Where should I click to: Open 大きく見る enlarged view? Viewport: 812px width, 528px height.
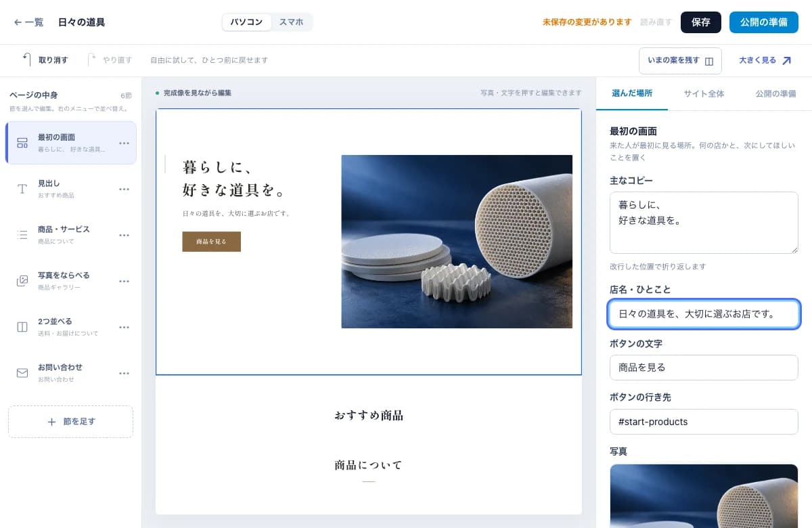pyautogui.click(x=765, y=60)
